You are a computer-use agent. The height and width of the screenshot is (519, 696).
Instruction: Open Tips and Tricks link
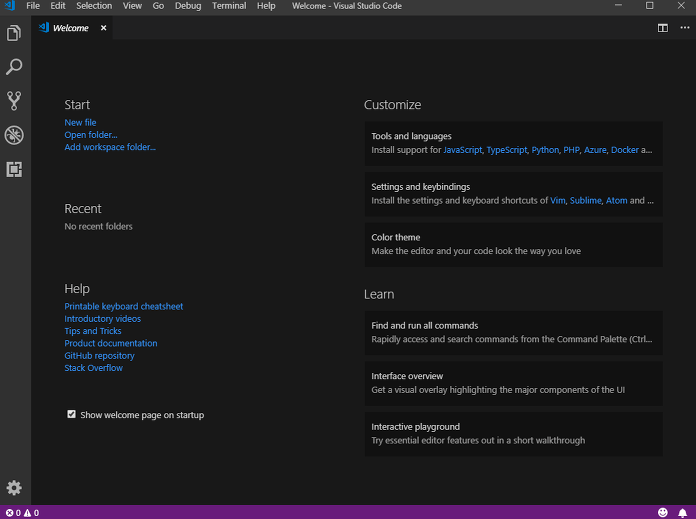click(x=93, y=331)
